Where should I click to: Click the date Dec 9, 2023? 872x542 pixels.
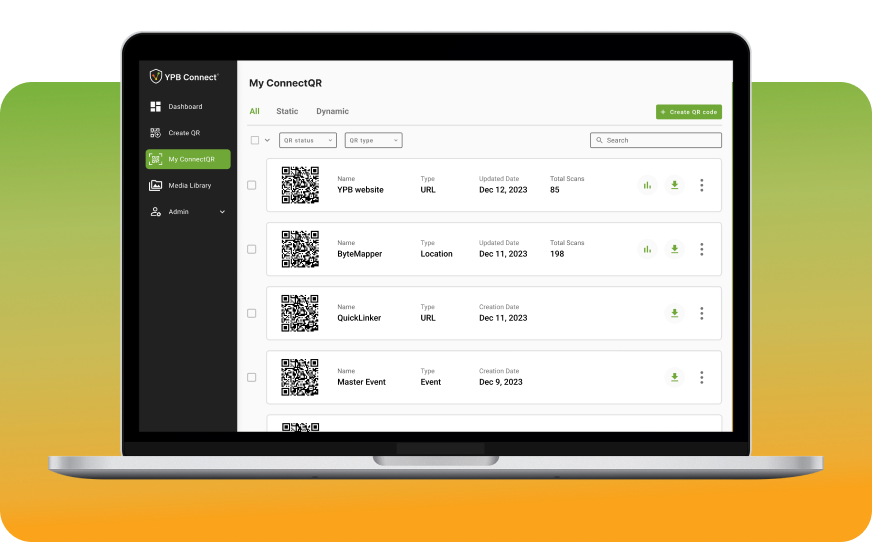[x=501, y=382]
